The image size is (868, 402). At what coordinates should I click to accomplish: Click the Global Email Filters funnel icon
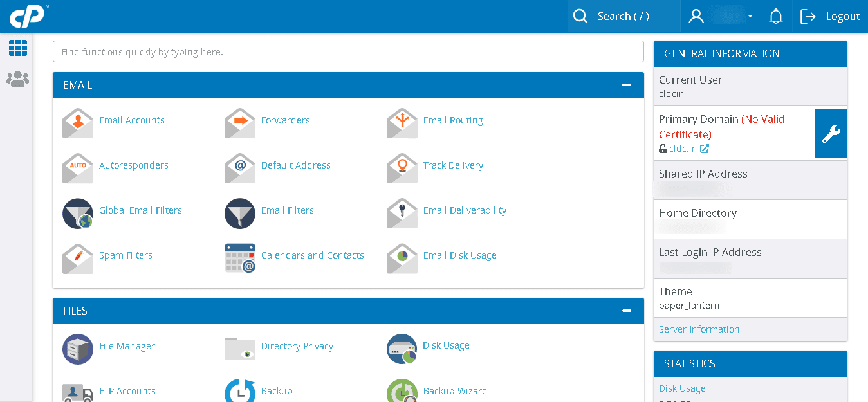click(x=78, y=213)
